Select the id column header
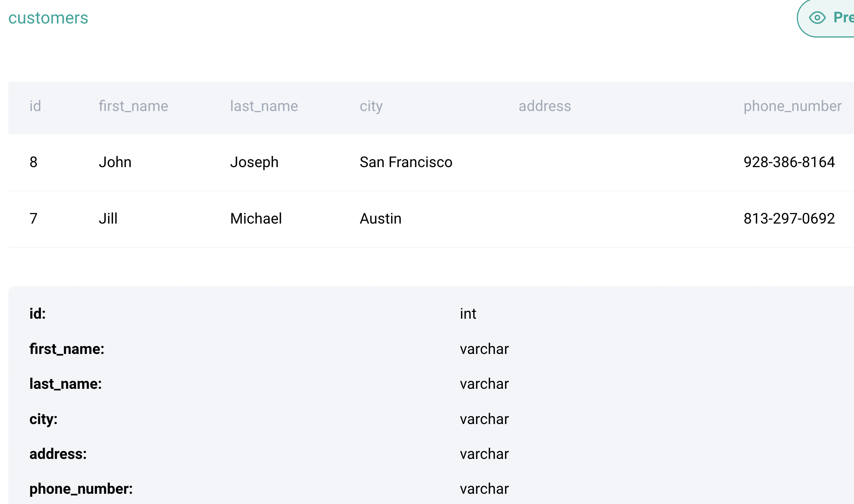Screen dimensions: 854x504 click(x=35, y=106)
